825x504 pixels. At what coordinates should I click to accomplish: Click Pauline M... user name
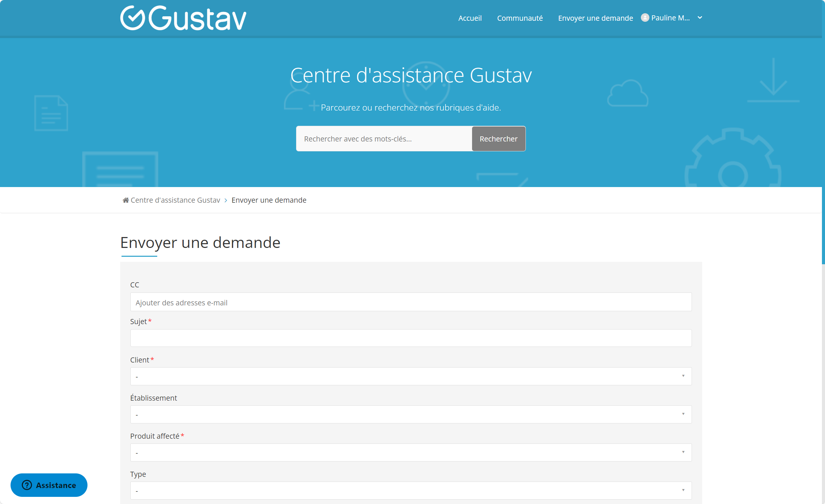click(x=670, y=18)
